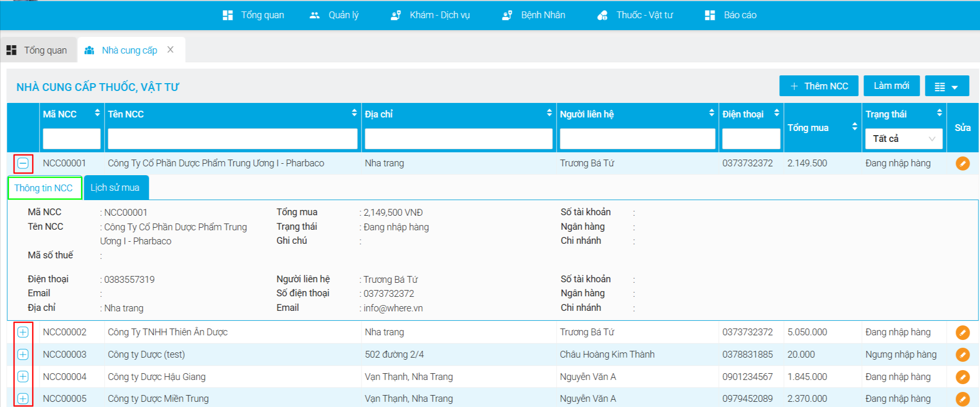Open the Thuốc - Vật tư menu
This screenshot has width=980, height=407.
(x=635, y=15)
